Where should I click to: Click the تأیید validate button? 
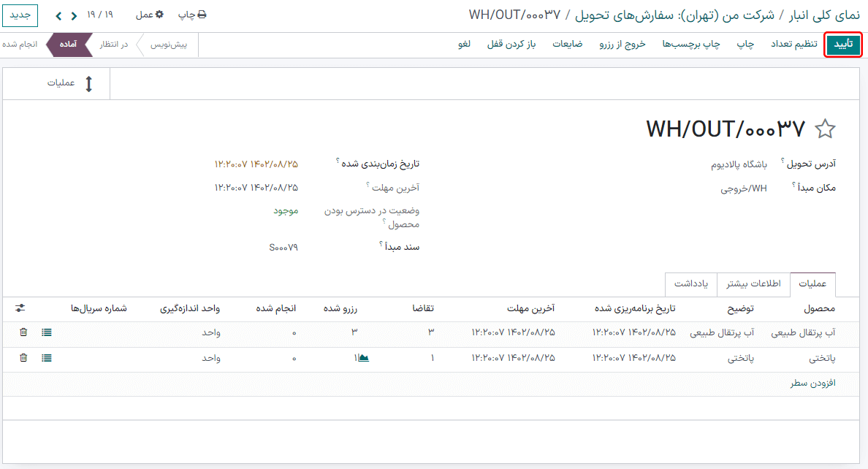coord(843,45)
